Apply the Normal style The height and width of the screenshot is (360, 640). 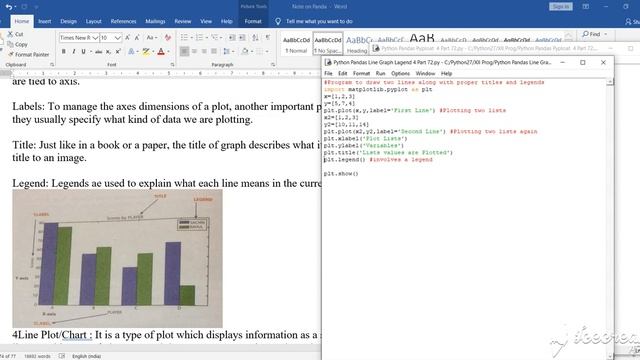click(x=296, y=44)
